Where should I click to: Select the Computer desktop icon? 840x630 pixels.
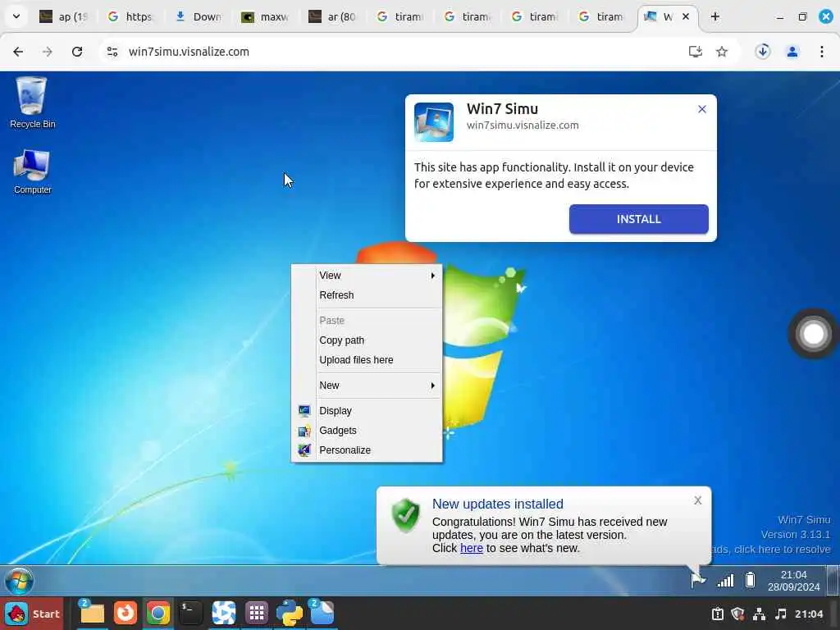tap(32, 171)
